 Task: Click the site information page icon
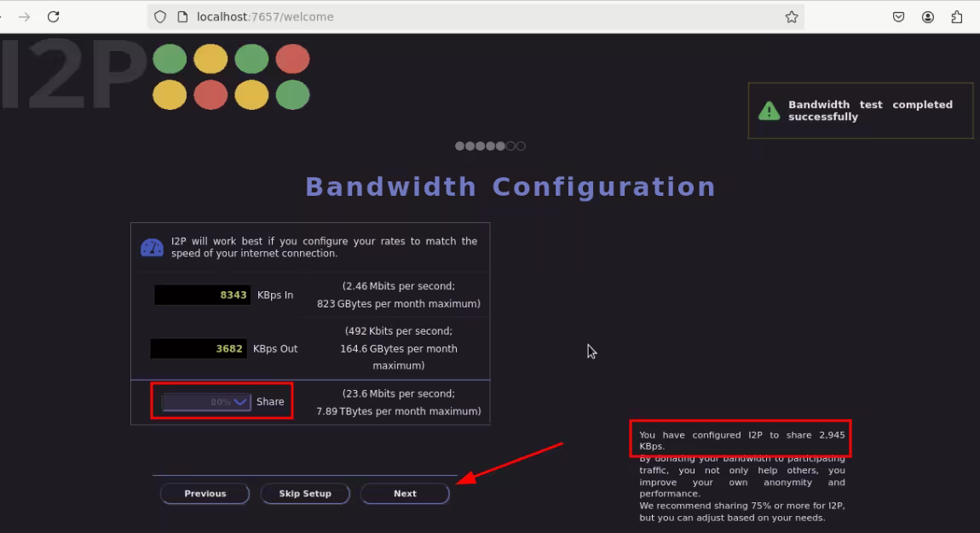point(182,17)
